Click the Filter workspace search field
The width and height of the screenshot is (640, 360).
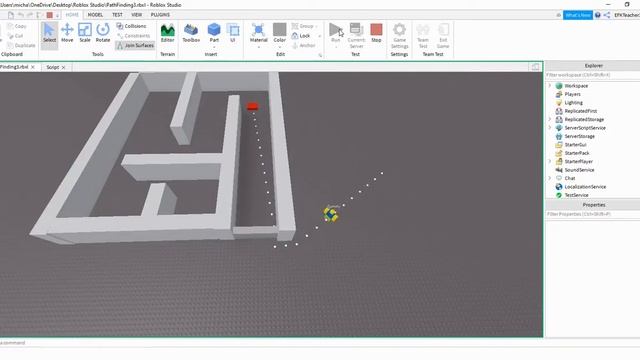coord(593,75)
